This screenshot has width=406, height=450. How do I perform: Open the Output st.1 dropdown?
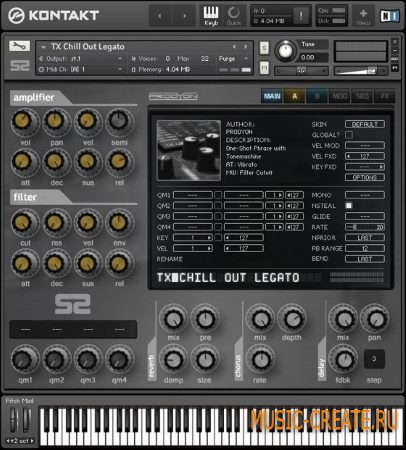[81, 59]
